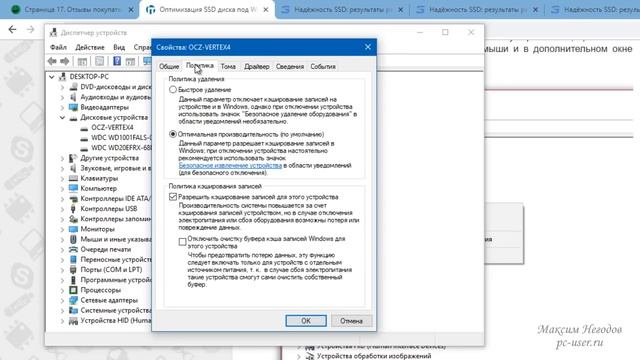The width and height of the screenshot is (640, 360).
Task: Collapse the Дисковые устройства node
Action: pyautogui.click(x=62, y=118)
